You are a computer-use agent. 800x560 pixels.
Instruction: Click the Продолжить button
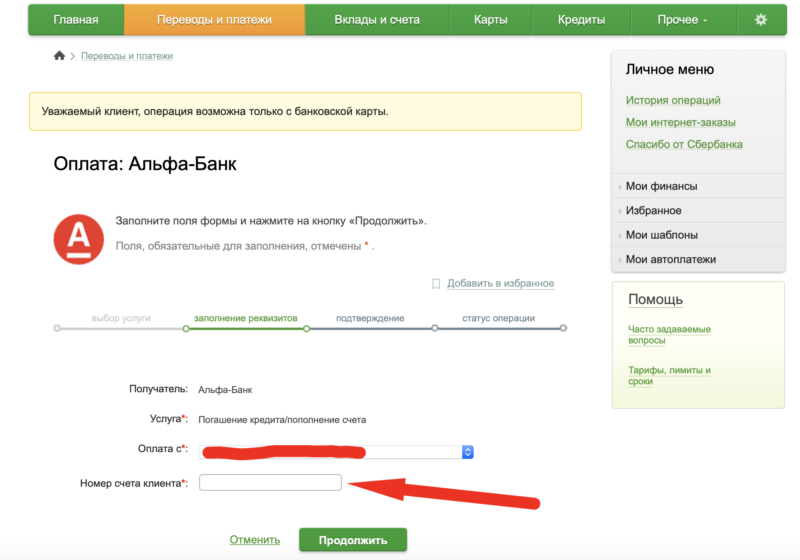click(x=353, y=540)
